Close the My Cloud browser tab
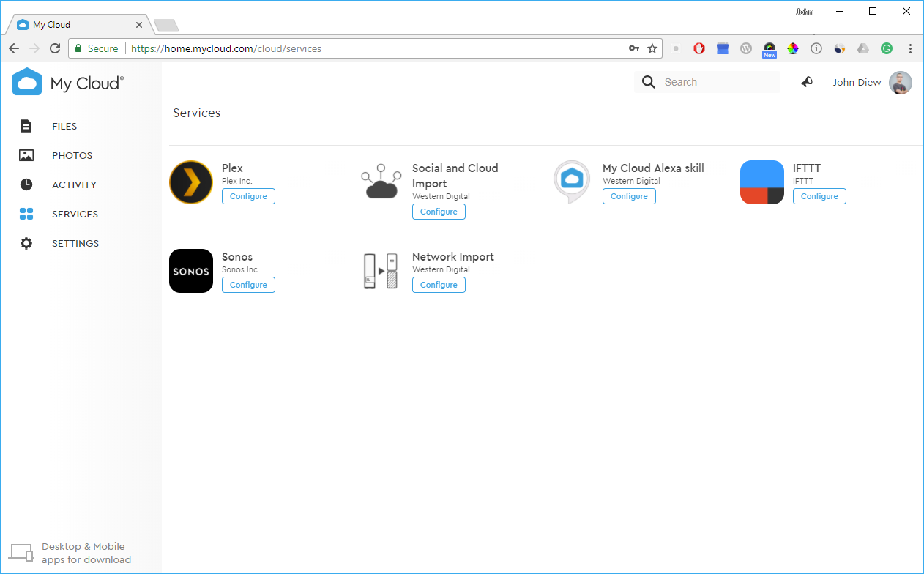 139,25
